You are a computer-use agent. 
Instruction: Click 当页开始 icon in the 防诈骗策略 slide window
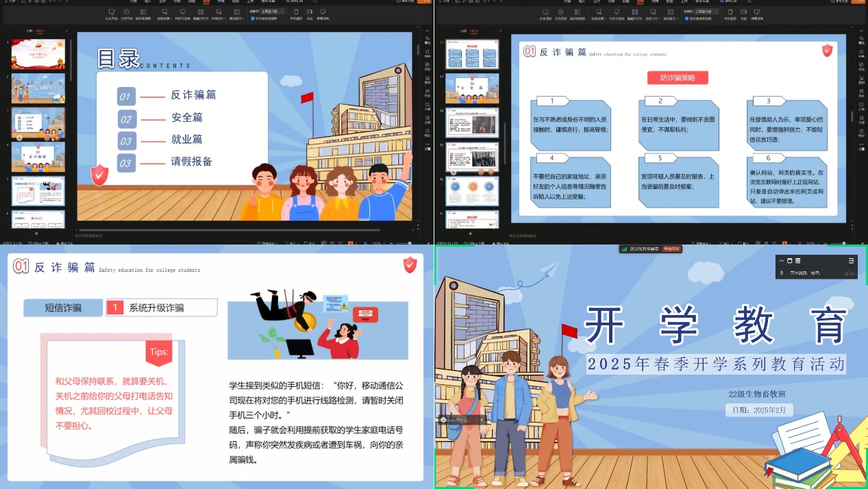click(561, 13)
